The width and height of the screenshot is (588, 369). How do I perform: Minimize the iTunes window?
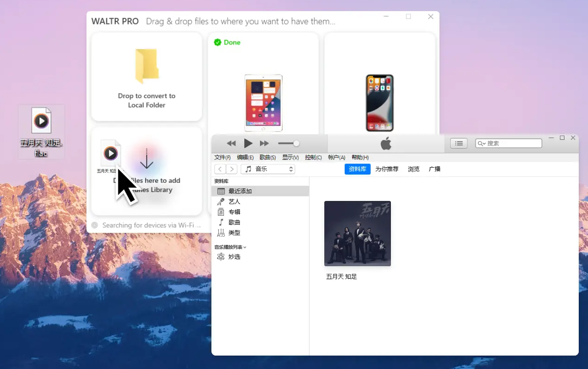(x=551, y=138)
